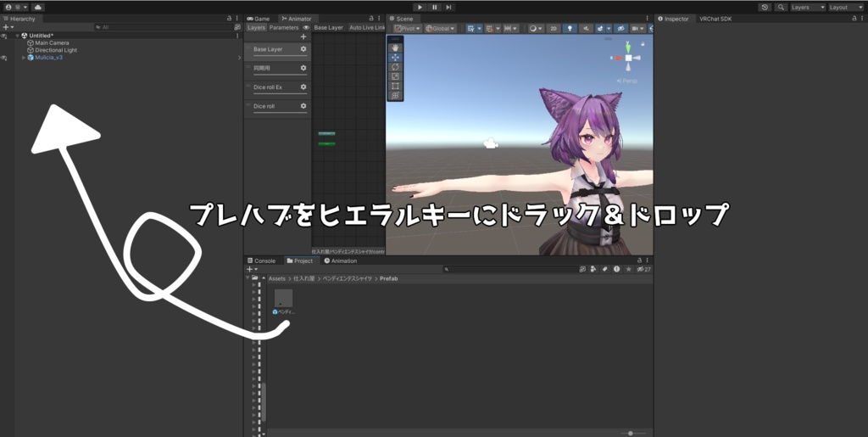The width and height of the screenshot is (868, 437).
Task: Toggle scene visibility for Mulicia_v3
Action: [x=4, y=57]
